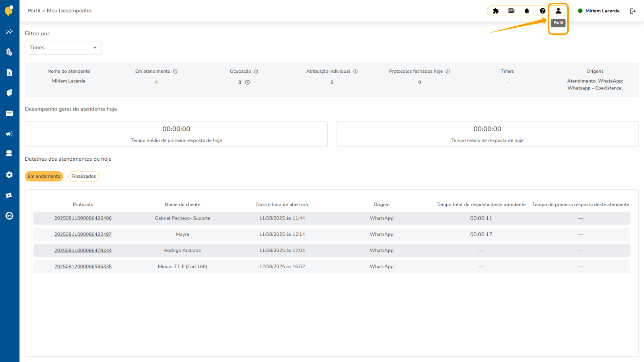Click the puzzle piece integrations icon
Viewport: 644px width, 362px height.
point(496,11)
